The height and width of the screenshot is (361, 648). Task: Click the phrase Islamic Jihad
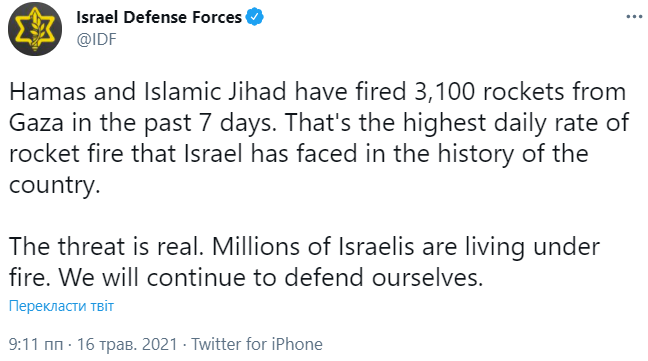pyautogui.click(x=215, y=91)
